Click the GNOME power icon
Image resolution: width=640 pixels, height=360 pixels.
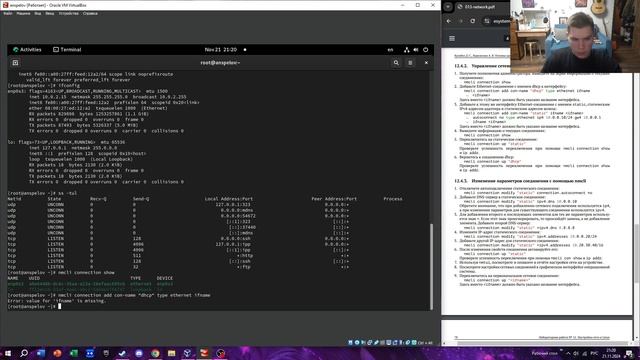coord(426,50)
